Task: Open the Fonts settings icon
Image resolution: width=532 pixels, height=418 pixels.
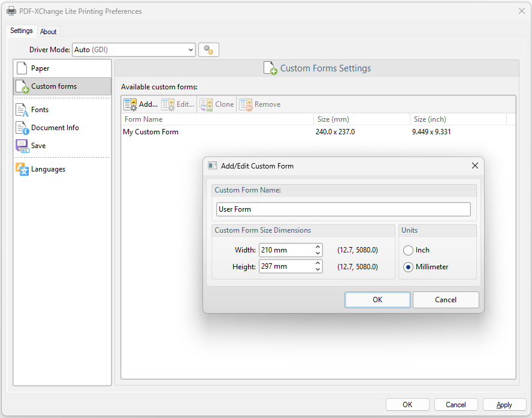Action: [22, 110]
